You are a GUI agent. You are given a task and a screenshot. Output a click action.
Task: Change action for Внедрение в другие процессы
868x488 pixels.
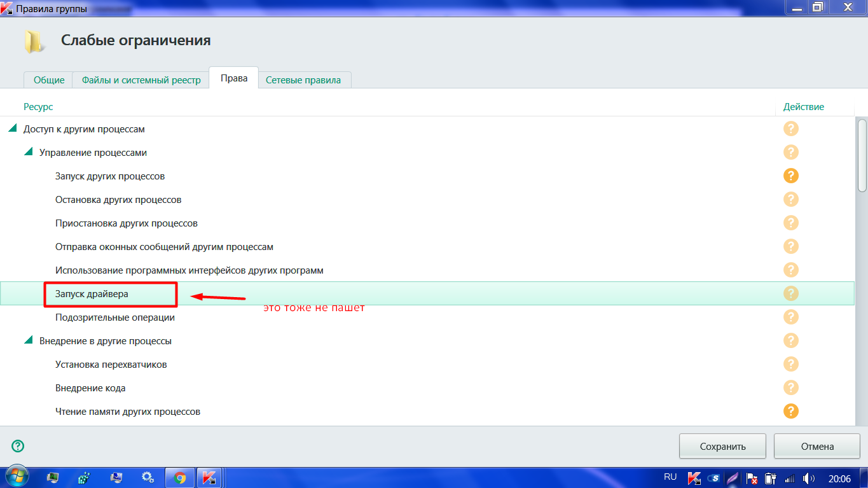pos(790,341)
